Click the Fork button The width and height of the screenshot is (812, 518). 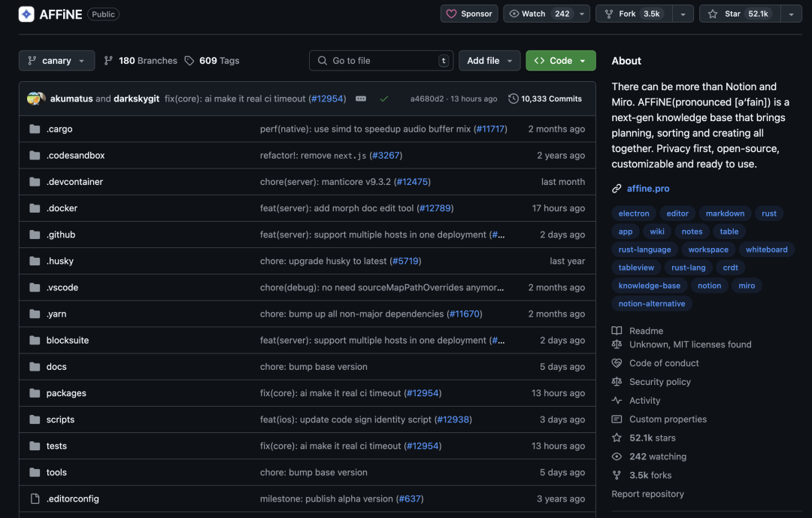click(x=635, y=14)
